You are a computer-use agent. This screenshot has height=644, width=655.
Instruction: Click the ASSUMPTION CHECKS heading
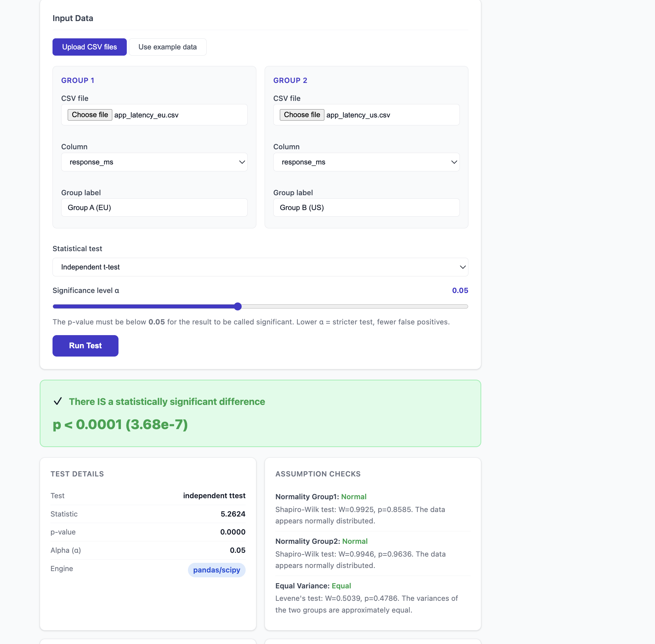click(318, 474)
